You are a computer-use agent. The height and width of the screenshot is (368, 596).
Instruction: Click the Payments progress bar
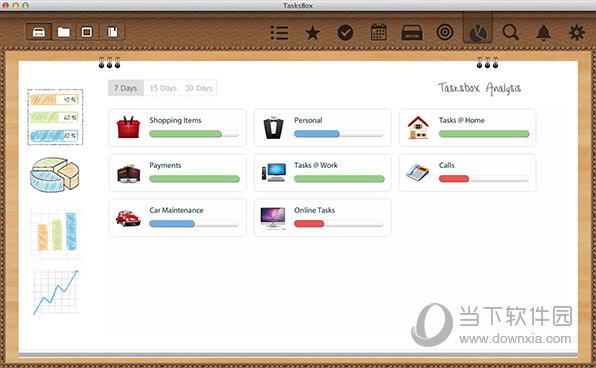click(194, 179)
